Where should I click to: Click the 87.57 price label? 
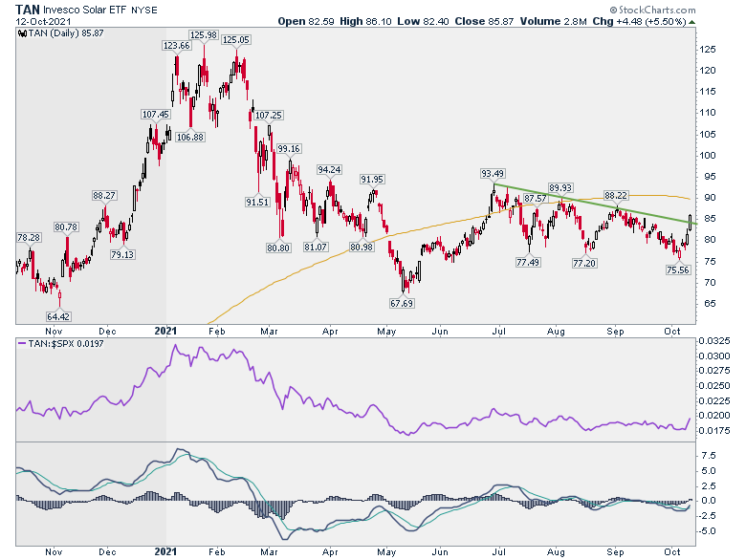[535, 198]
